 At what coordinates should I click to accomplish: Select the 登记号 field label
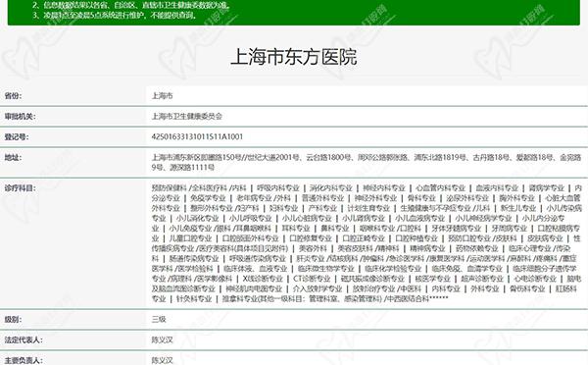click(x=17, y=136)
